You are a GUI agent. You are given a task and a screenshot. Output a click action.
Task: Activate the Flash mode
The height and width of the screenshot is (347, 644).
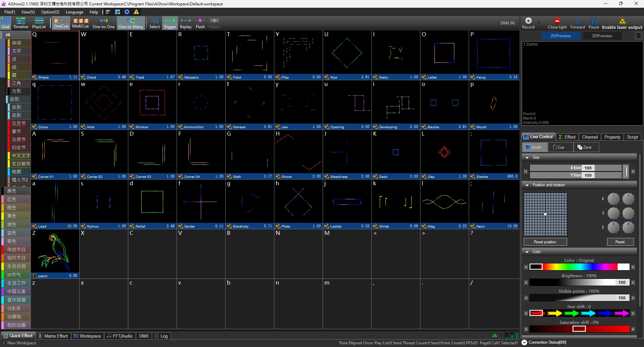(x=200, y=23)
